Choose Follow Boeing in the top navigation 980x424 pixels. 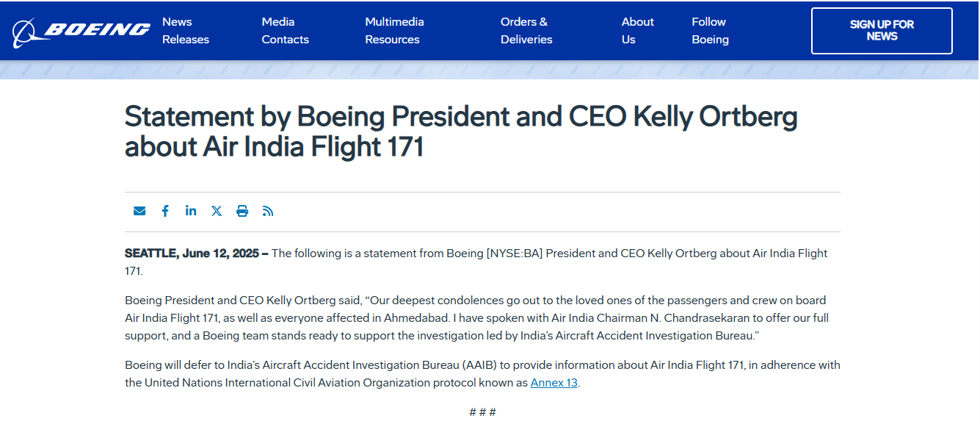click(710, 31)
